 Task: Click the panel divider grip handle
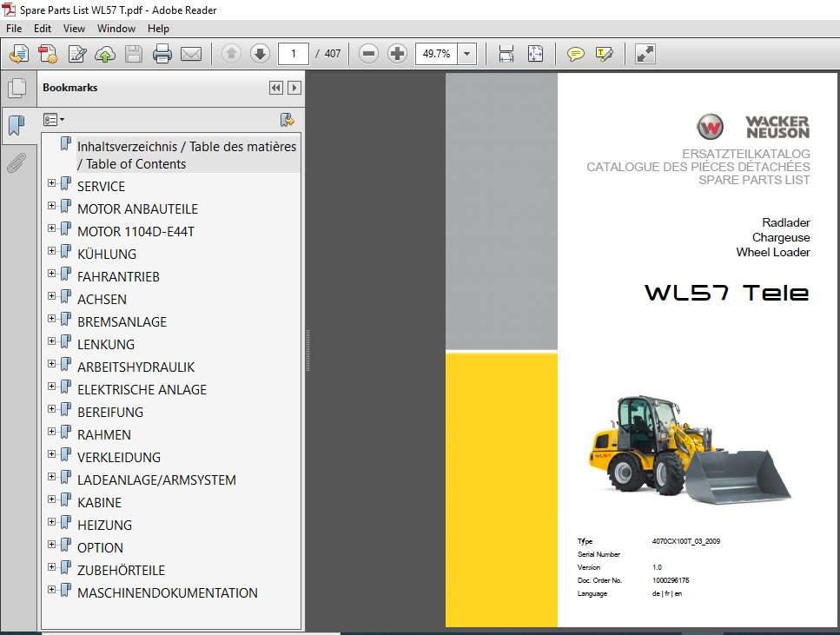pos(308,351)
